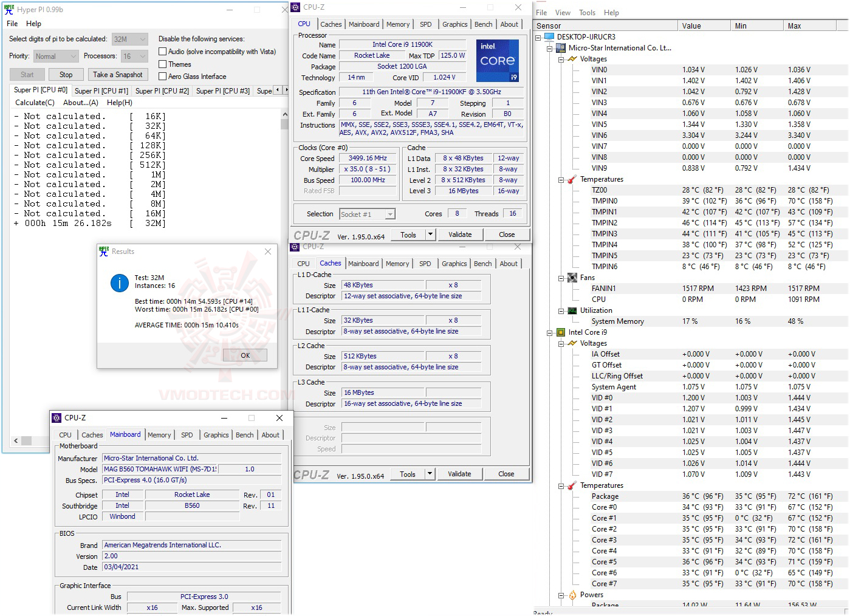Open the Calculate(C) menu

[x=35, y=103]
